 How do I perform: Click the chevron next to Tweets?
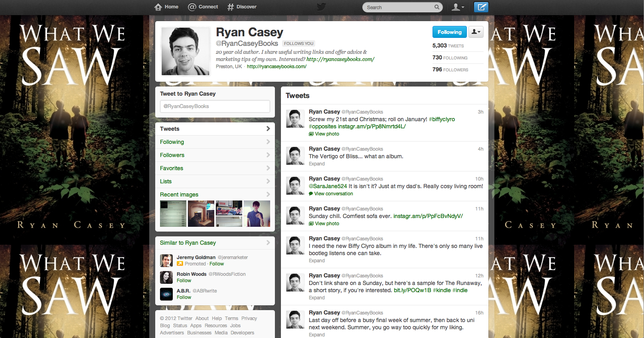pos(268,129)
